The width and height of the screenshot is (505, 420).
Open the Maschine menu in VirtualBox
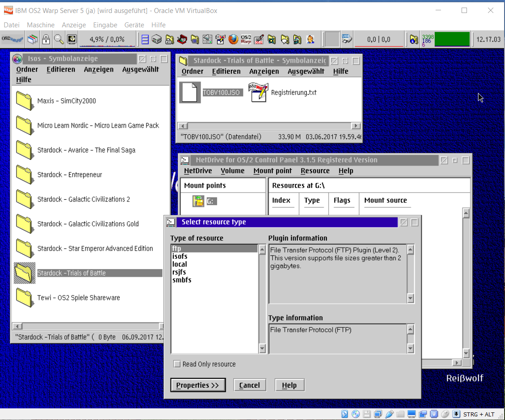41,25
